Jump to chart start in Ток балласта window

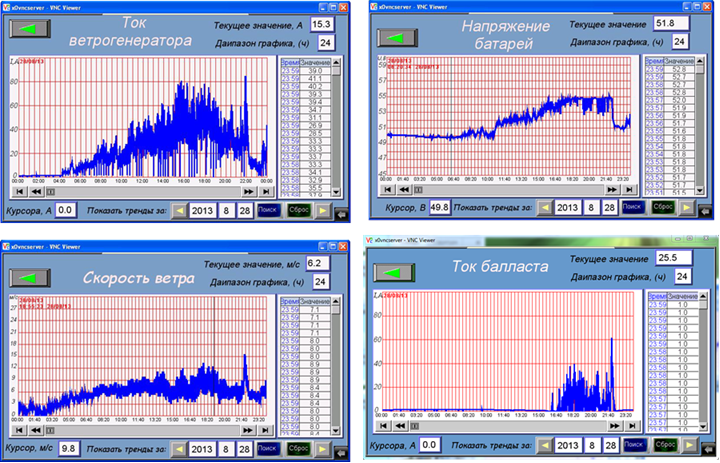click(383, 426)
